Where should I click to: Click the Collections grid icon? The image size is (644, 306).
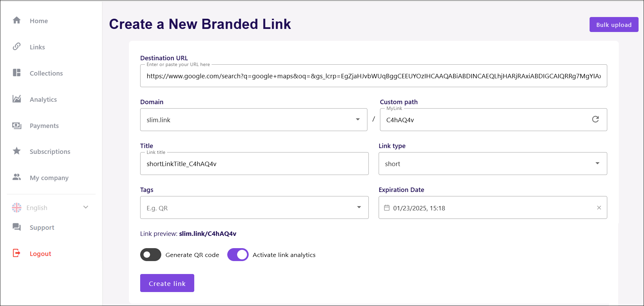17,73
